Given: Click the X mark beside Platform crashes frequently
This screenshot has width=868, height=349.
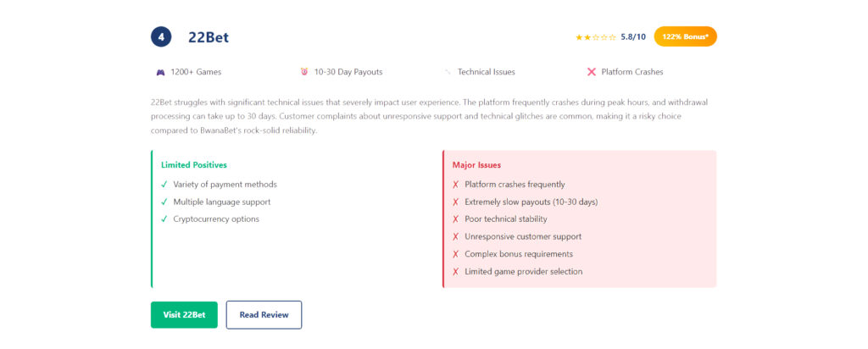Looking at the screenshot, I should (x=456, y=184).
